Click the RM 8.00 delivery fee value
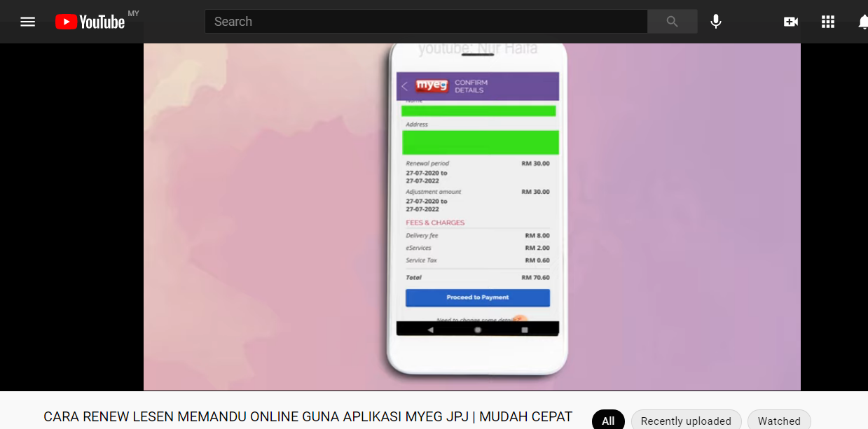Screen dimensions: 868x429 click(537, 236)
